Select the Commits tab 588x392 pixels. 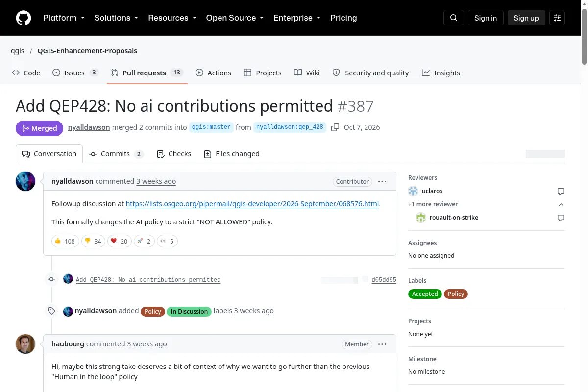[x=116, y=154]
